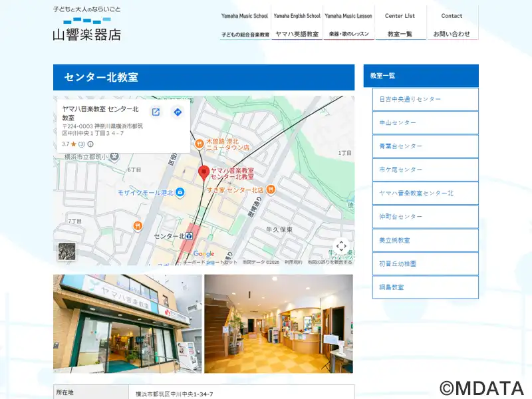Click the red Yamaha school map pin
Screen dimensions: 532x399
[203, 173]
